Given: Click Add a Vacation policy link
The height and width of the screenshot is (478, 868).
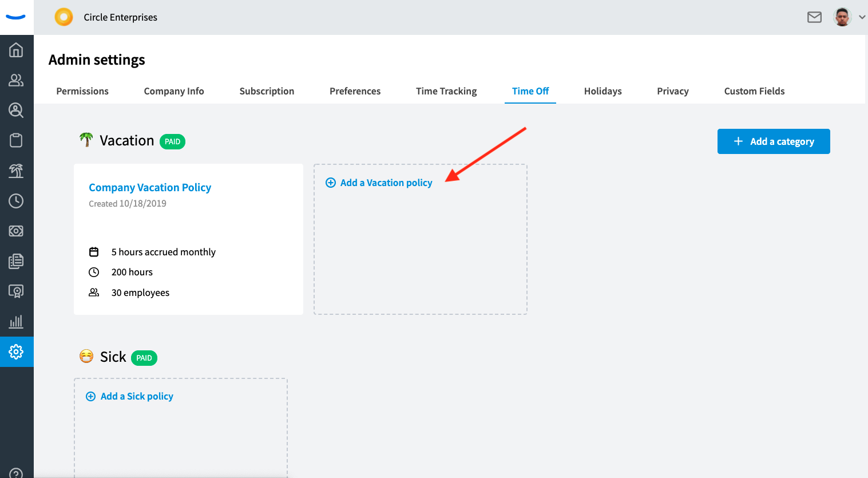Looking at the screenshot, I should (386, 183).
